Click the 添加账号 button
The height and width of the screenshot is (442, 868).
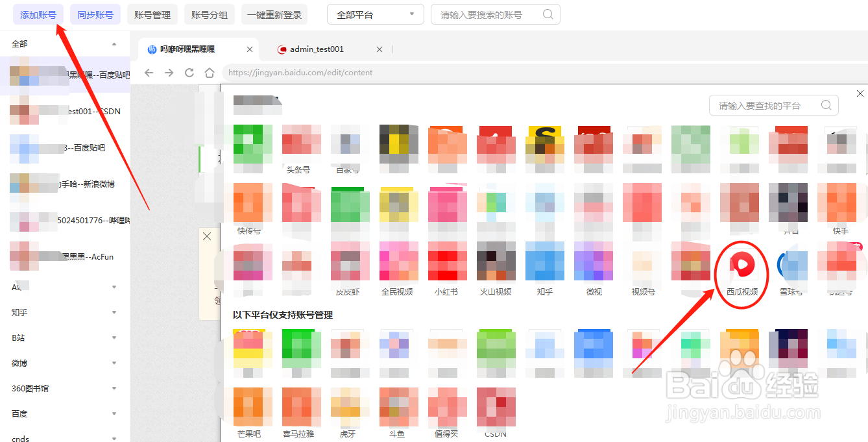tap(38, 14)
